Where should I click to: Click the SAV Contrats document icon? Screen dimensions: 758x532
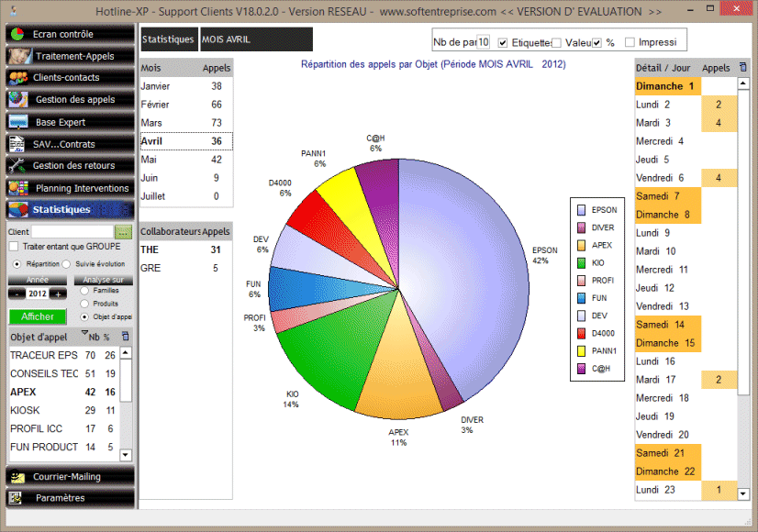pyautogui.click(x=17, y=144)
